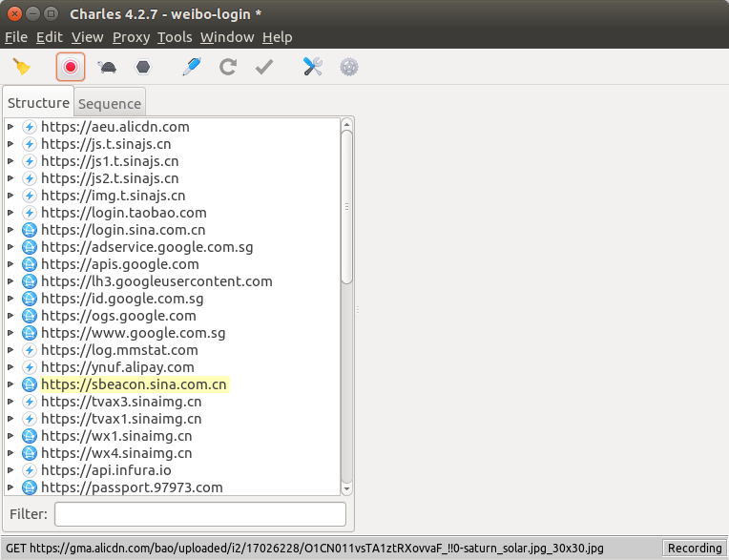Select the globe icon for login.sina.com.cn
Image resolution: width=729 pixels, height=560 pixels.
[x=30, y=230]
